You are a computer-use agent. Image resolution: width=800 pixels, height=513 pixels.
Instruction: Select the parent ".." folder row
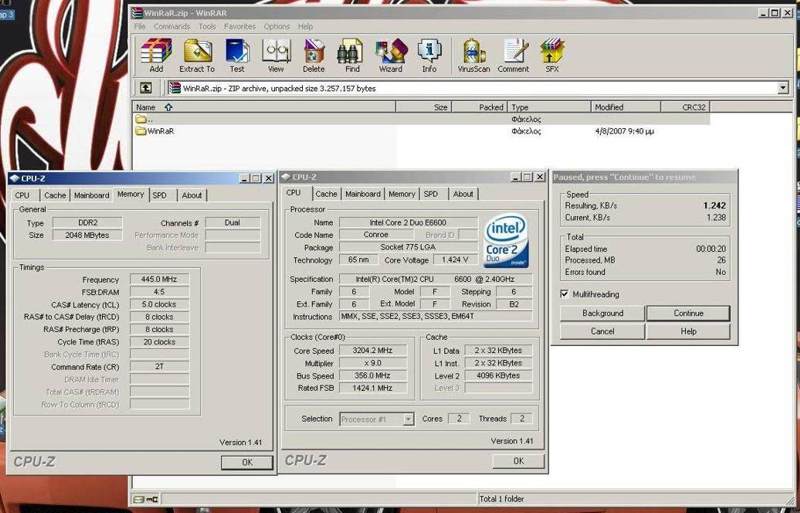(x=421, y=119)
